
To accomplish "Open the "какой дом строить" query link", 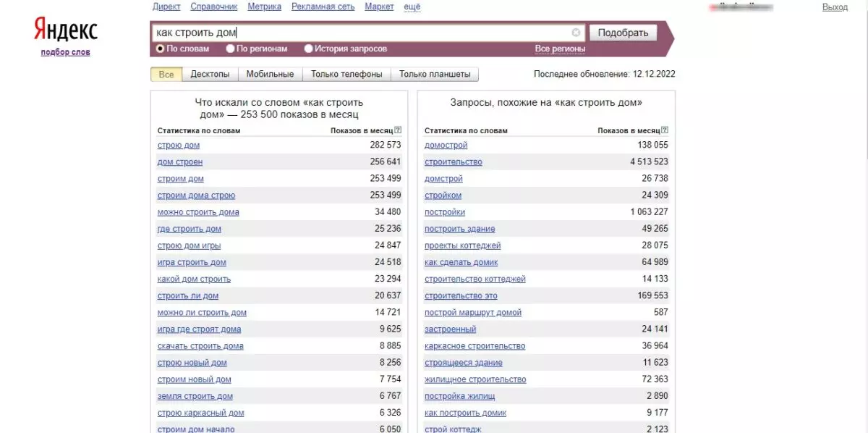I will pyautogui.click(x=194, y=279).
